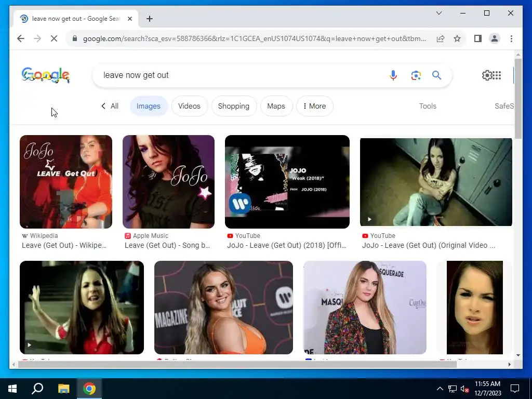Open Google Lens camera search icon
Image resolution: width=532 pixels, height=399 pixels.
tap(416, 75)
